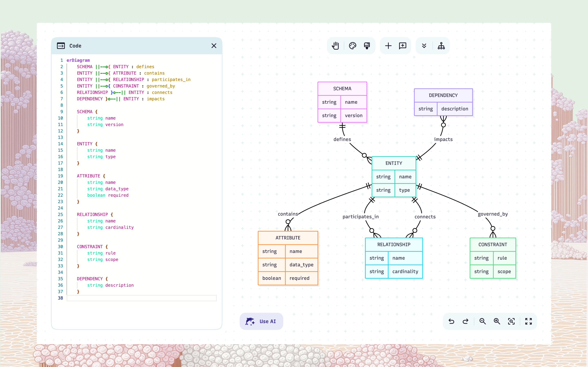Click the undo arrow
The image size is (588, 367).
(x=451, y=321)
